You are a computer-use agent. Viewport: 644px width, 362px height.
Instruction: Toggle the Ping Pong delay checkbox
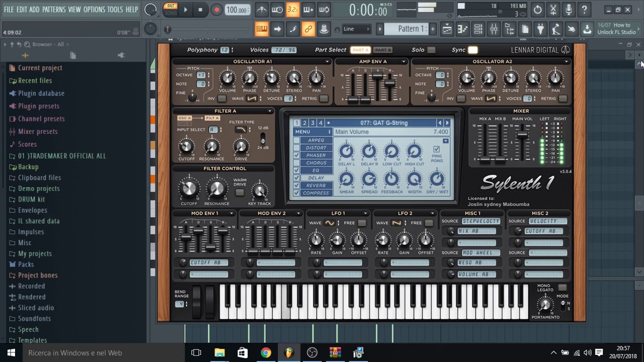[x=436, y=149]
